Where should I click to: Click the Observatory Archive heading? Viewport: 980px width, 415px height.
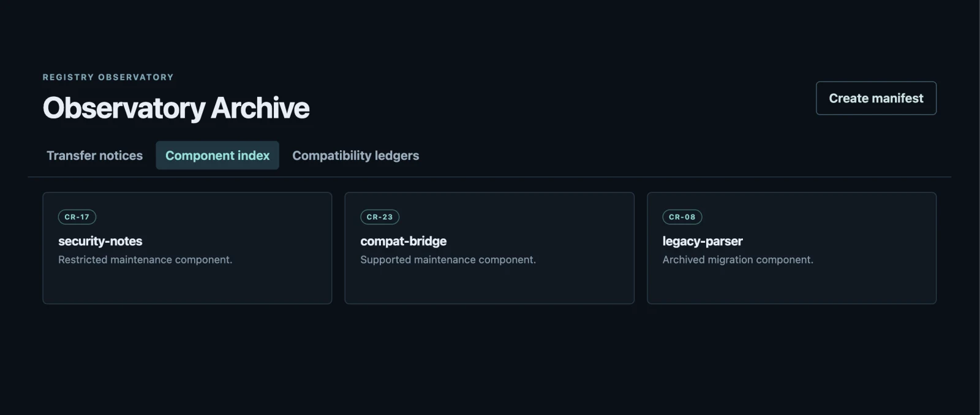coord(176,108)
